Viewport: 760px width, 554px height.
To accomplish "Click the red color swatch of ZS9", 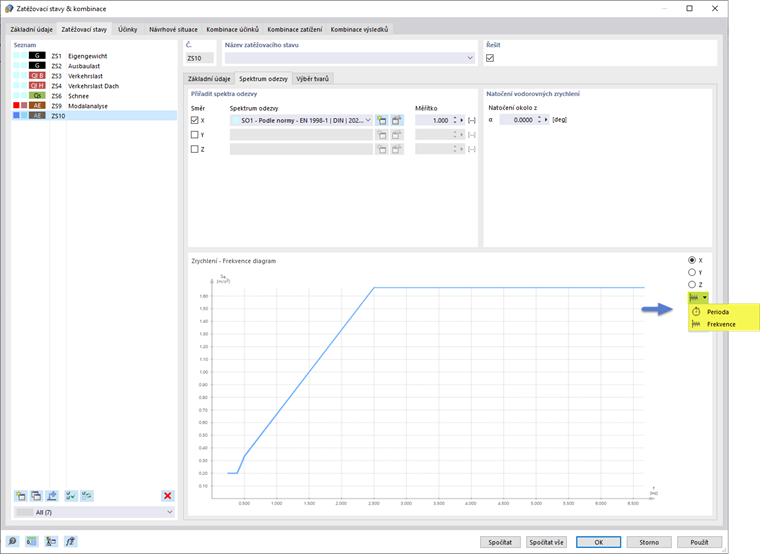I will [16, 105].
